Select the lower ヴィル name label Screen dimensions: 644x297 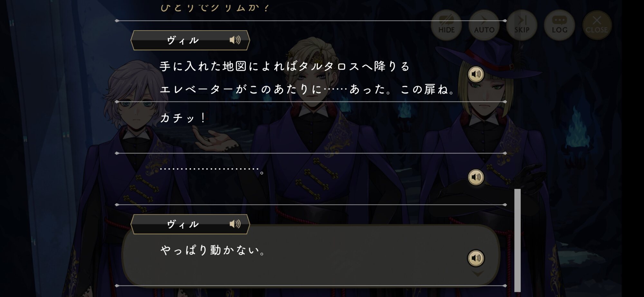pyautogui.click(x=183, y=224)
